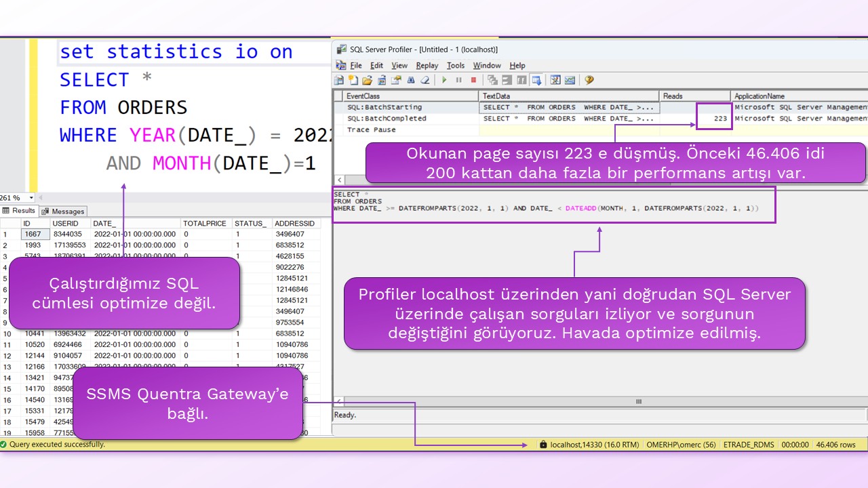Open the 261 % zoom dropdown
This screenshot has height=488, width=868.
[32, 198]
